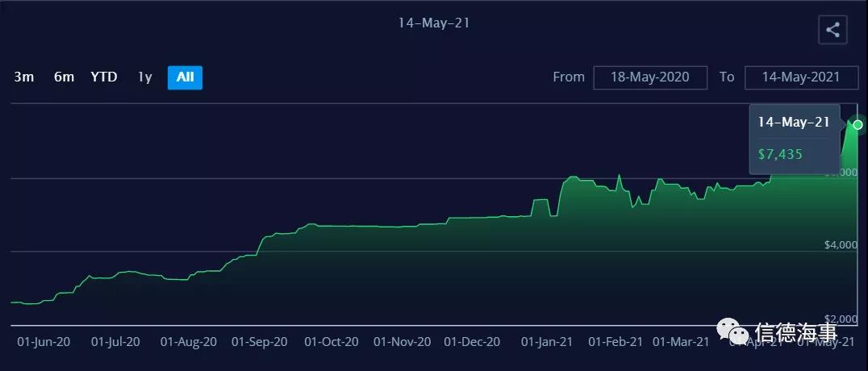Click the 01-Aug-20 axis label

pyautogui.click(x=188, y=342)
